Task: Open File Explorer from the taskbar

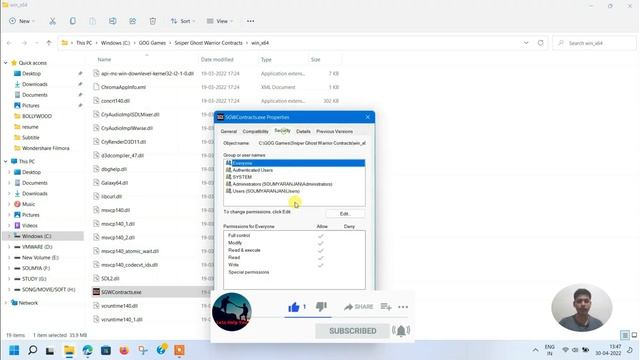Action: (69, 350)
